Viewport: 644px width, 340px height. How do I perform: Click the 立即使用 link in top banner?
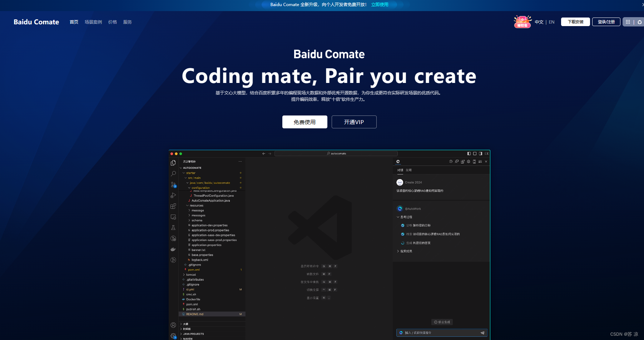380,5
